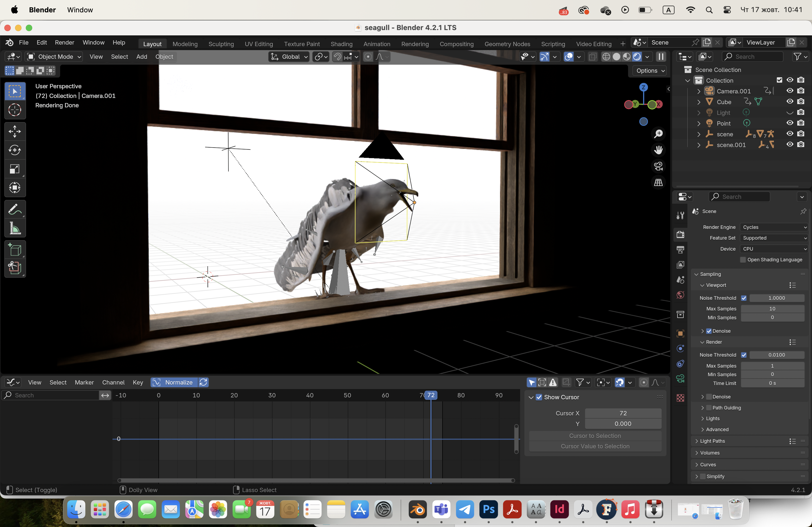Click the Add Cube tool icon
812x527 pixels.
15,250
